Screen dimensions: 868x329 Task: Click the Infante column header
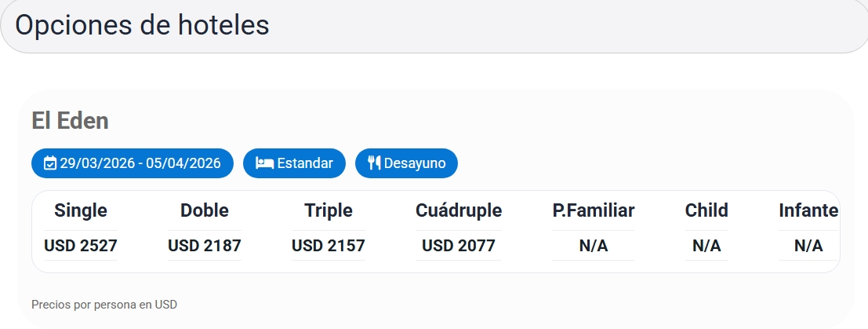(808, 210)
